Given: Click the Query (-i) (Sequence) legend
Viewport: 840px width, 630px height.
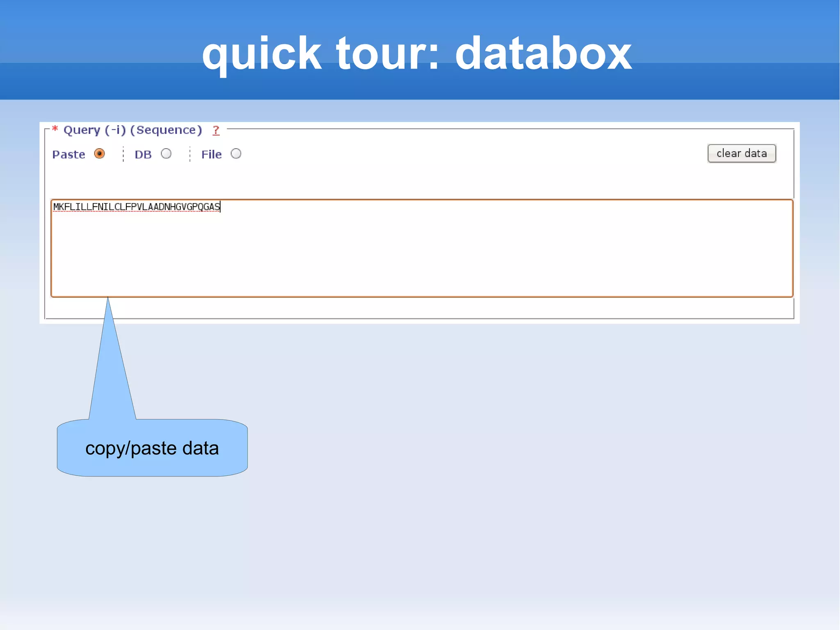Looking at the screenshot, I should (132, 130).
